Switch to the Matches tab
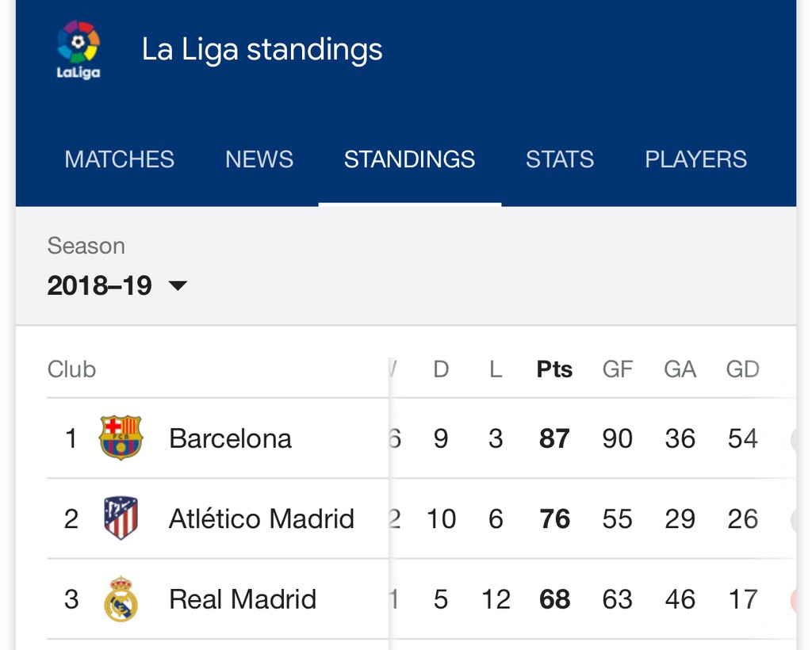This screenshot has width=812, height=650. pos(120,159)
